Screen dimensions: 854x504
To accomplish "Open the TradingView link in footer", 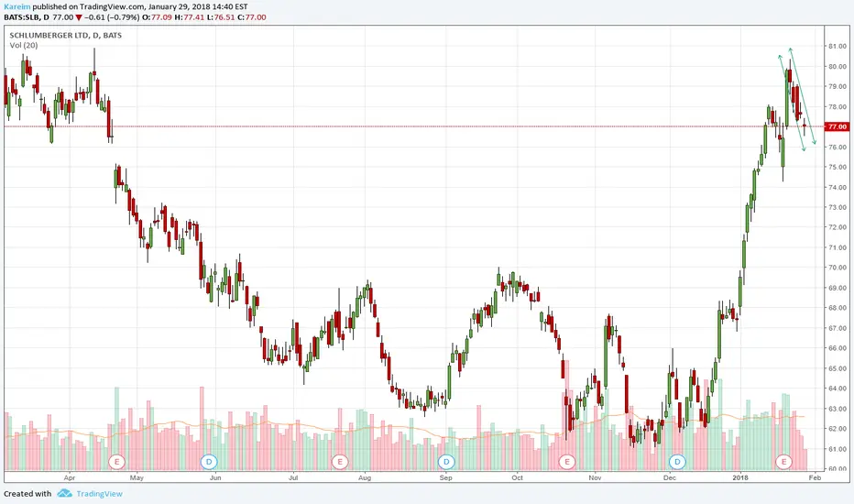I will (99, 494).
